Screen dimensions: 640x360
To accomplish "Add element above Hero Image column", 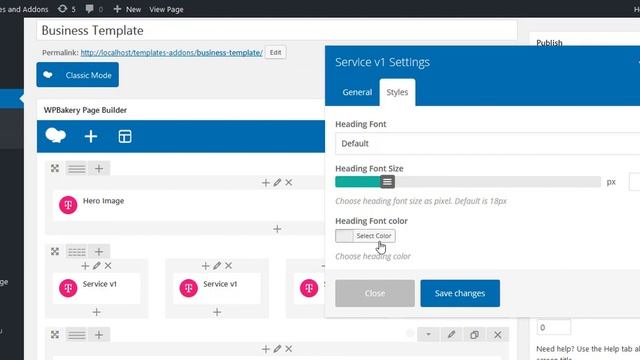I will [266, 182].
